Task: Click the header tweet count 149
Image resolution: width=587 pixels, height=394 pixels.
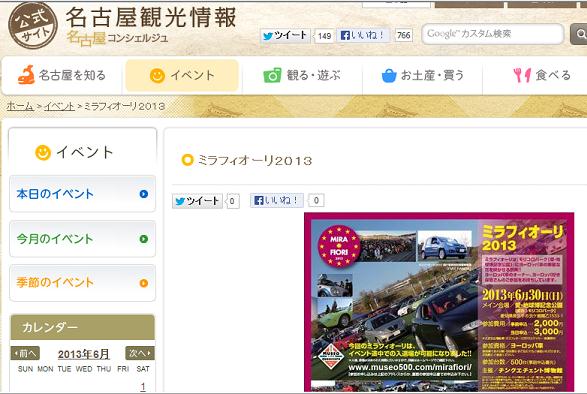Action: pyautogui.click(x=324, y=36)
